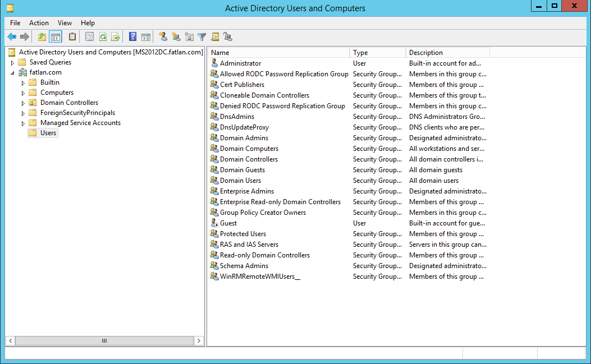Image resolution: width=591 pixels, height=364 pixels.
Task: Toggle the Show/Hide Action Pane icon
Action: tap(146, 37)
